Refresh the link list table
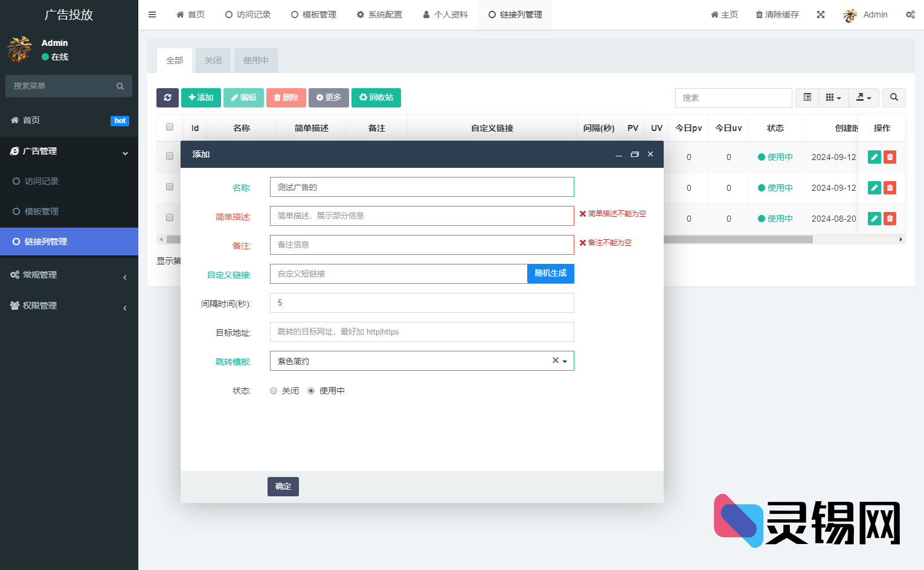 pyautogui.click(x=167, y=97)
